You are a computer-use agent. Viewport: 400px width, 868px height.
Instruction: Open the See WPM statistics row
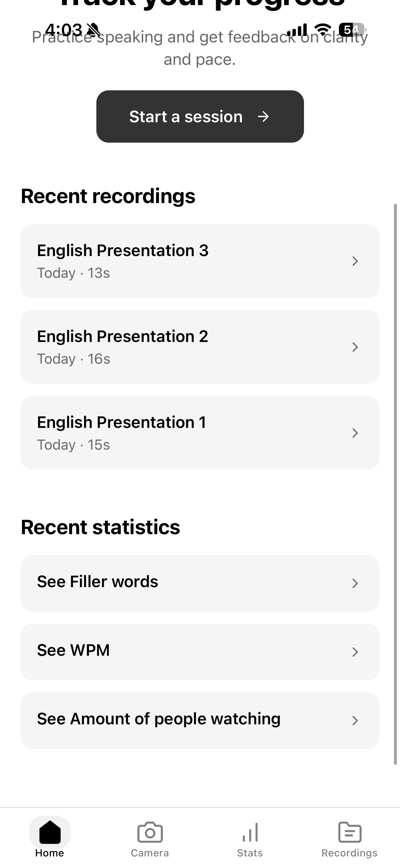point(200,652)
